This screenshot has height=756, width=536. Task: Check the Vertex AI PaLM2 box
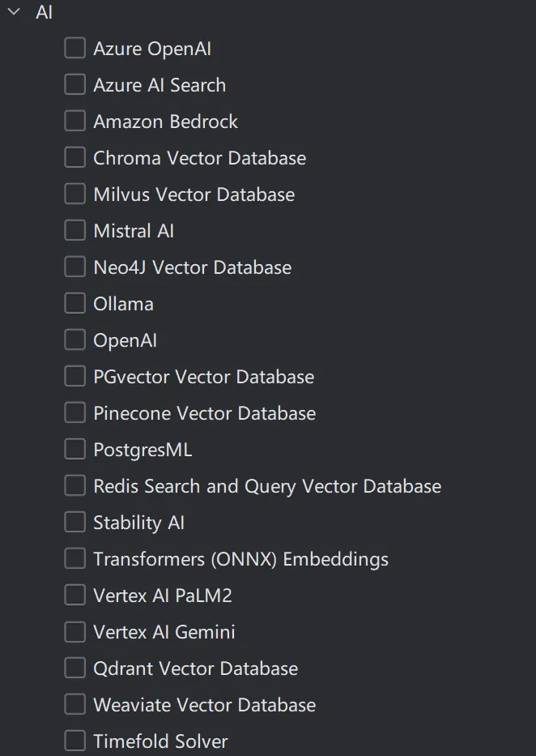[74, 596]
